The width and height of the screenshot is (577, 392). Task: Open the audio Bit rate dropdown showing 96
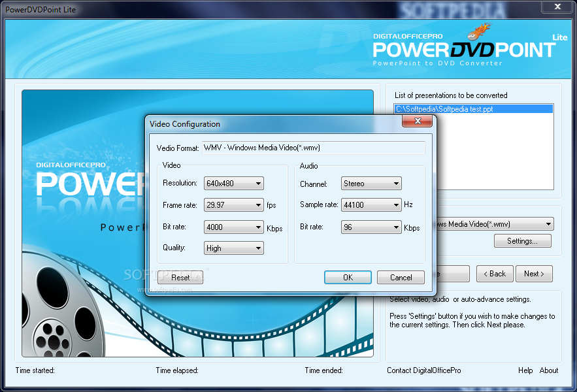[371, 227]
